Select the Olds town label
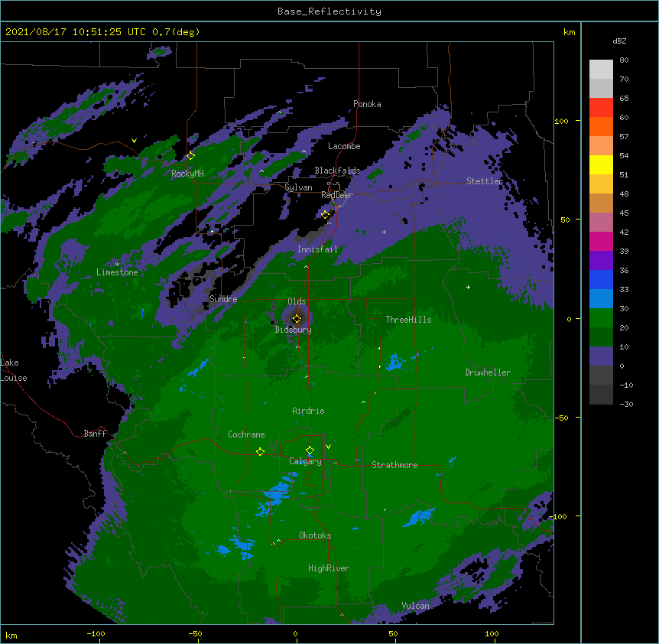This screenshot has height=644, width=659. (x=297, y=301)
